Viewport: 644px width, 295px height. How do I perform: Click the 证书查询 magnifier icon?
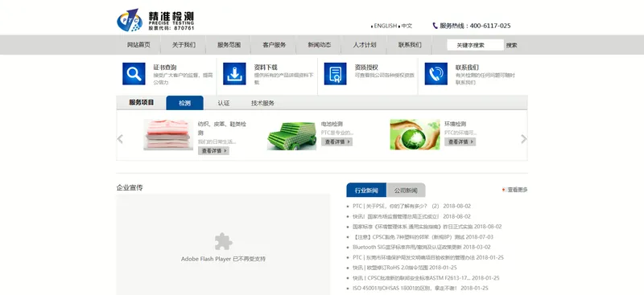coord(134,74)
